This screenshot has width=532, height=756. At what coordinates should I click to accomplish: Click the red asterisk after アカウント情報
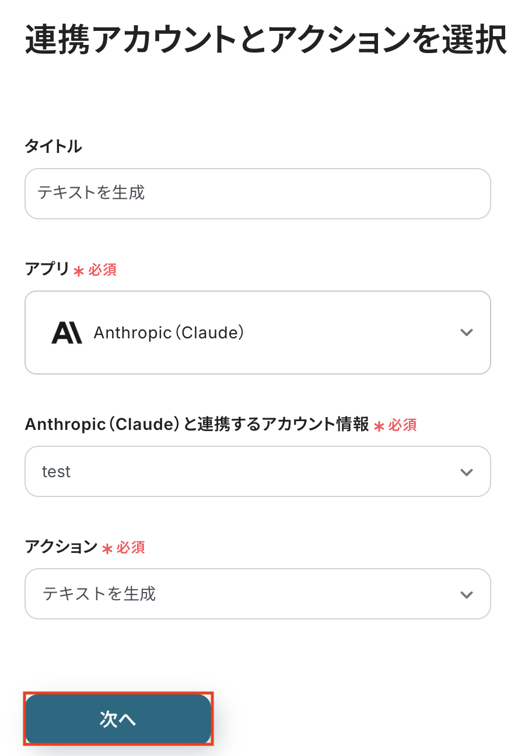pos(379,426)
